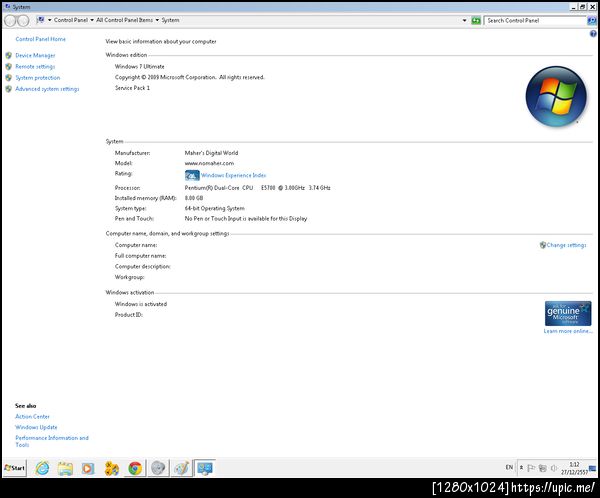Image resolution: width=600 pixels, height=498 pixels.
Task: Open Remote settings link
Action: point(35,67)
